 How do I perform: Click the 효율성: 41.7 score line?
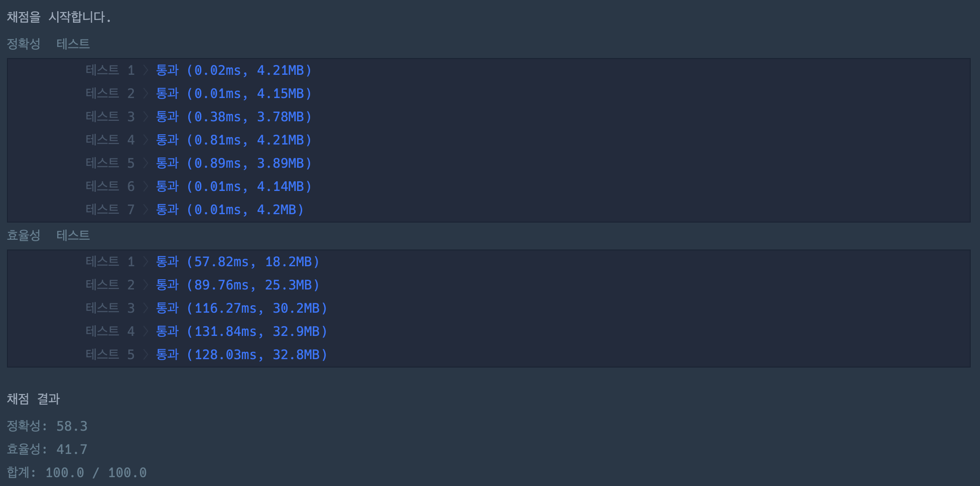point(47,449)
